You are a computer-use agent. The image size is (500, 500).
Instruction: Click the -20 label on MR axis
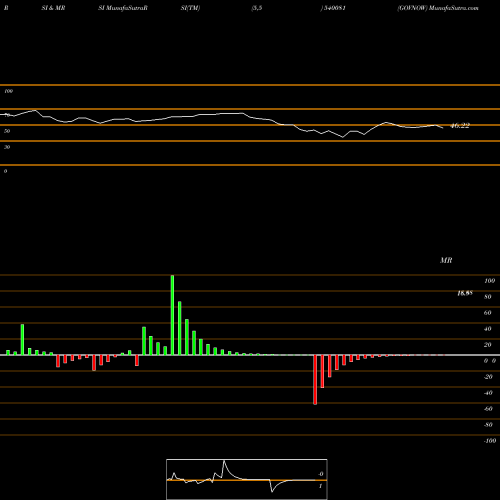click(x=488, y=377)
